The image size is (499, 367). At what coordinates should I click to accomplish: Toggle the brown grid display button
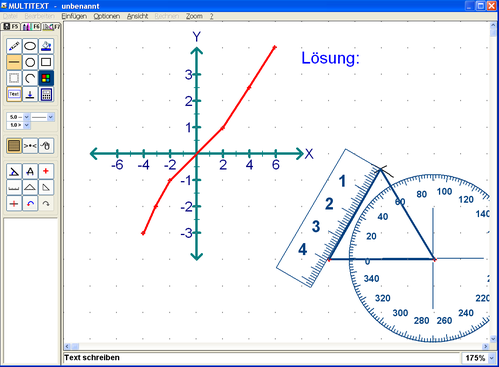tap(14, 146)
